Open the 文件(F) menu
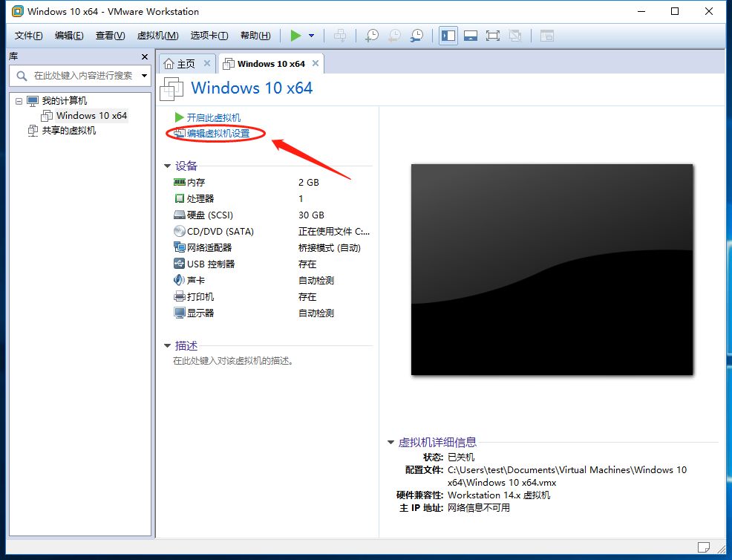 (28, 36)
